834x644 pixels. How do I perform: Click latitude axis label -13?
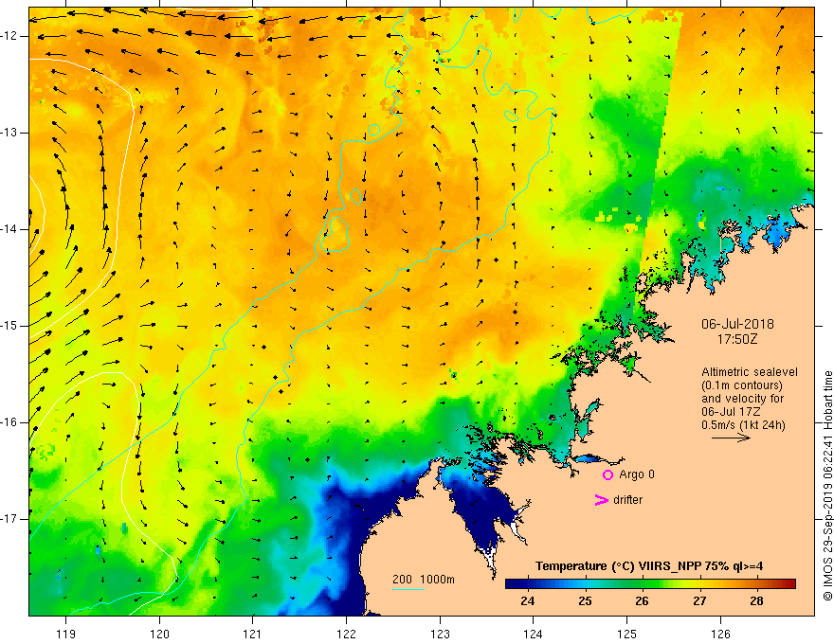click(x=9, y=133)
